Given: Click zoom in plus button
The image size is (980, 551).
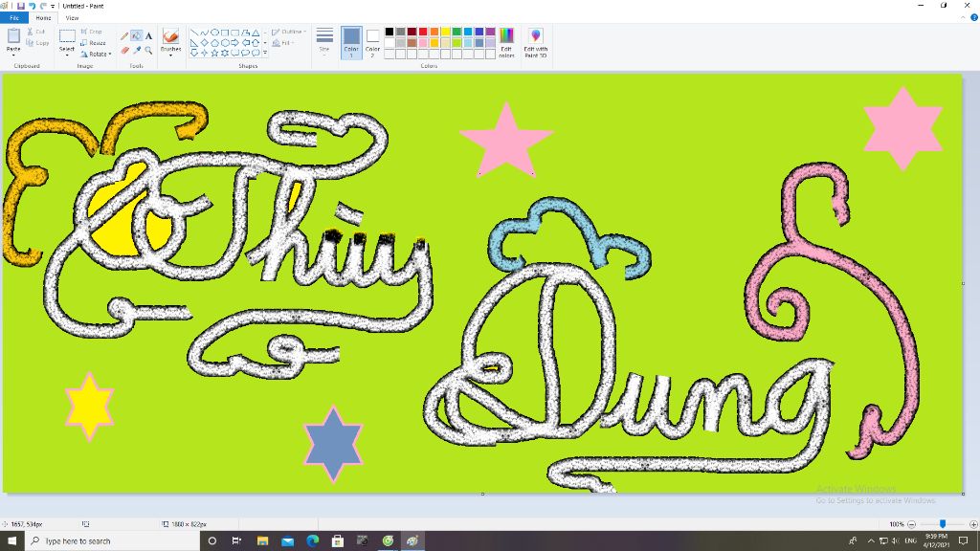Looking at the screenshot, I should coord(973,524).
